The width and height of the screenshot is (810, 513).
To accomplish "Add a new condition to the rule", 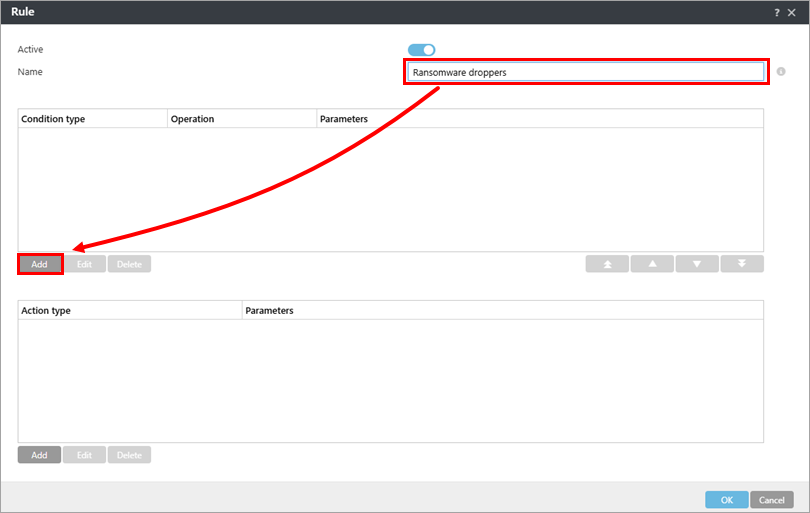I will 40,264.
